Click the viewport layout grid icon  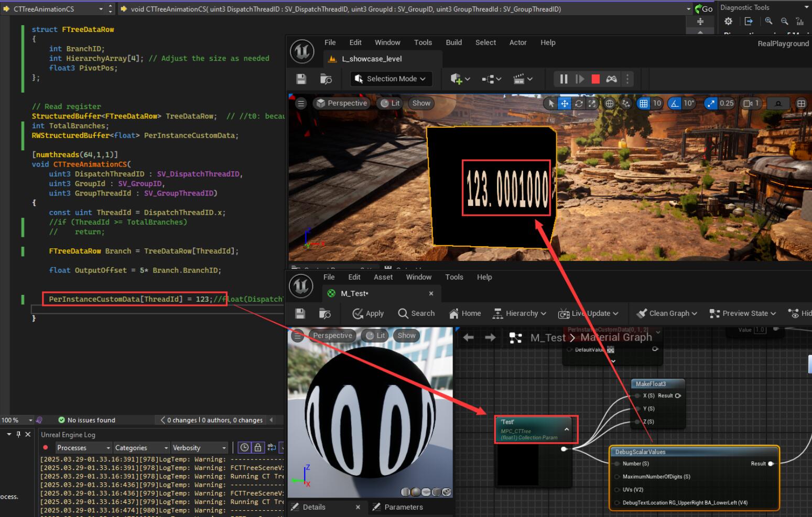(x=802, y=104)
